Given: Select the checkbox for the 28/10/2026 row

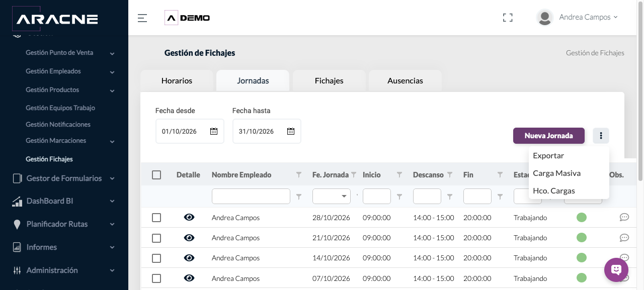Looking at the screenshot, I should click(156, 218).
